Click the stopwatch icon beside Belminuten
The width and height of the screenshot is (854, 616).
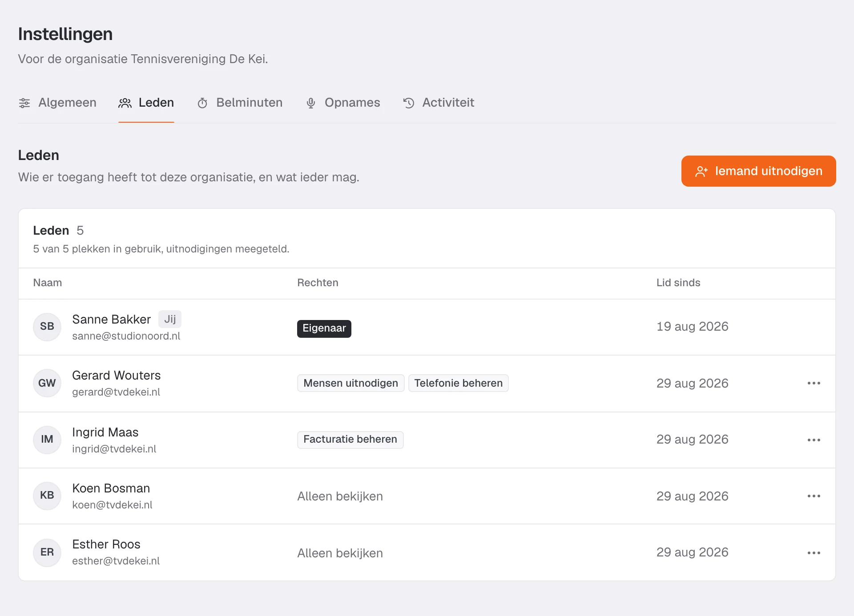click(202, 103)
